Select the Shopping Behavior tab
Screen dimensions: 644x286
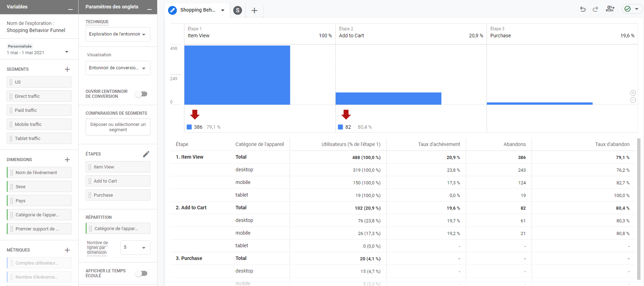pyautogui.click(x=197, y=10)
